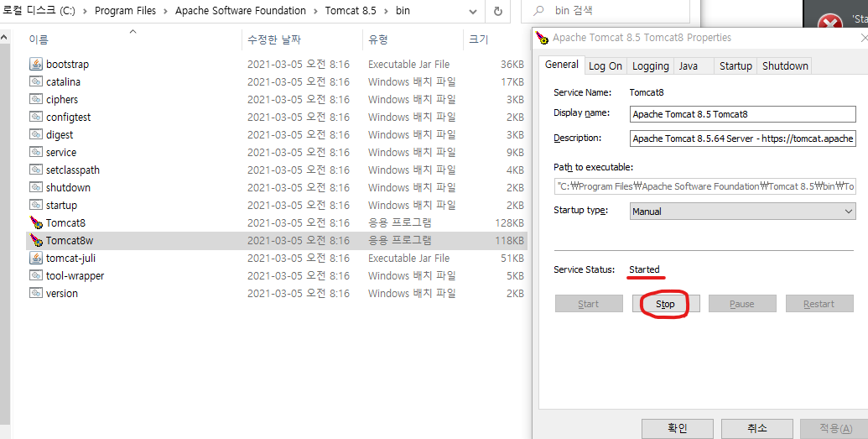Open the Startup type dropdown
Image resolution: width=868 pixels, height=439 pixels.
click(849, 212)
